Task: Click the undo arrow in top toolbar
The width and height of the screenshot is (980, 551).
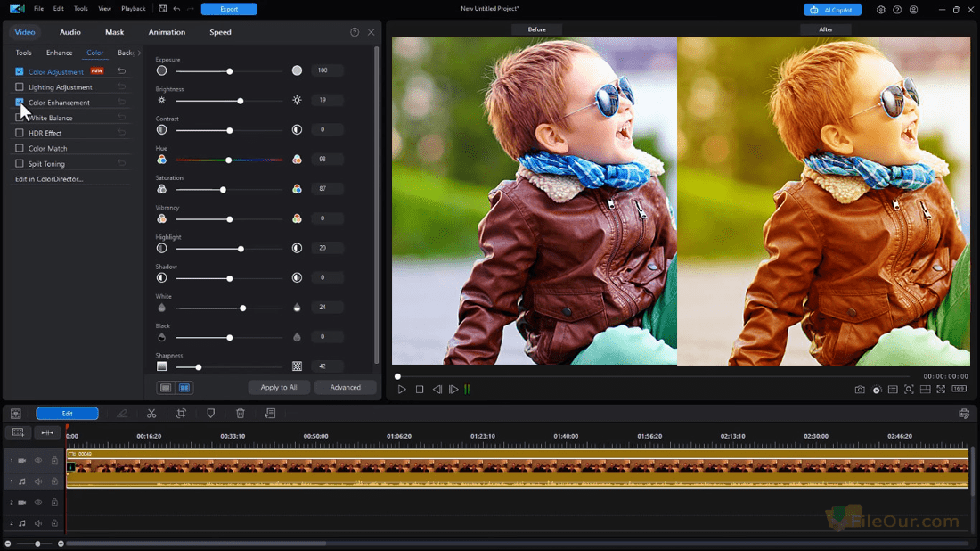Action: pos(177,9)
